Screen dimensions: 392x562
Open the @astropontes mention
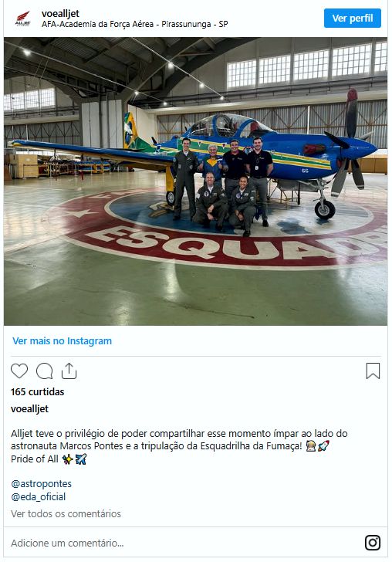(41, 484)
